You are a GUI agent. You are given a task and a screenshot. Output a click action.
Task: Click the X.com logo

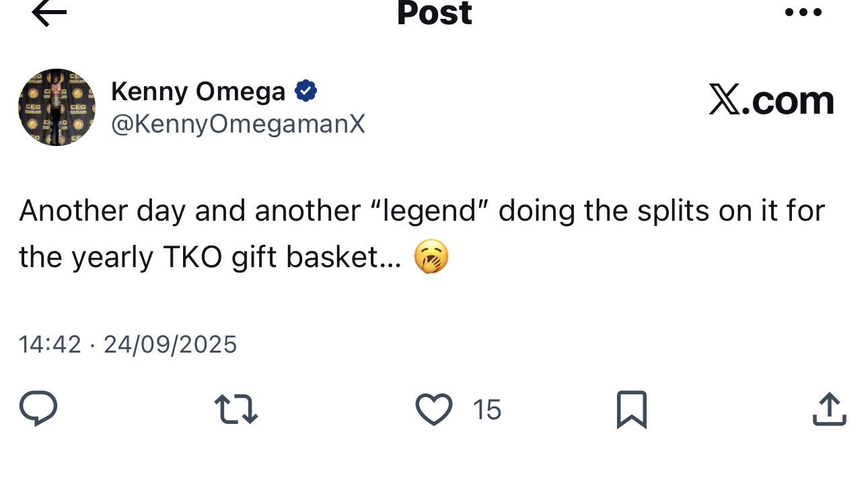[771, 101]
